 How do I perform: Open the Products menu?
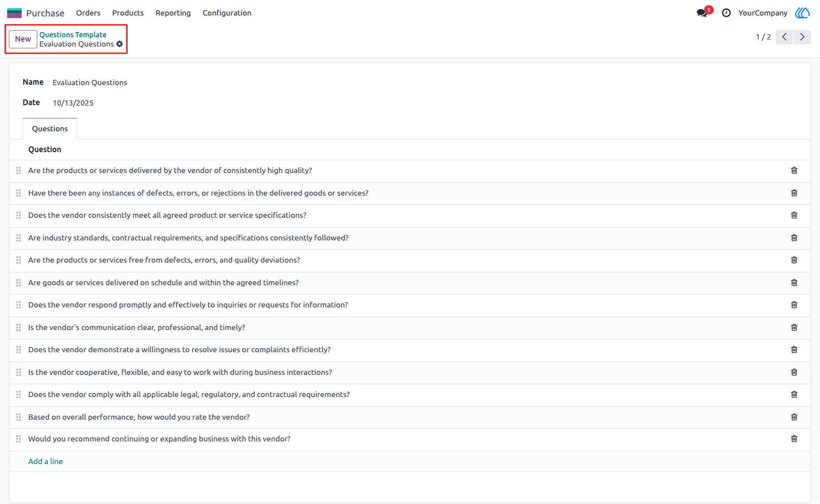[x=128, y=13]
